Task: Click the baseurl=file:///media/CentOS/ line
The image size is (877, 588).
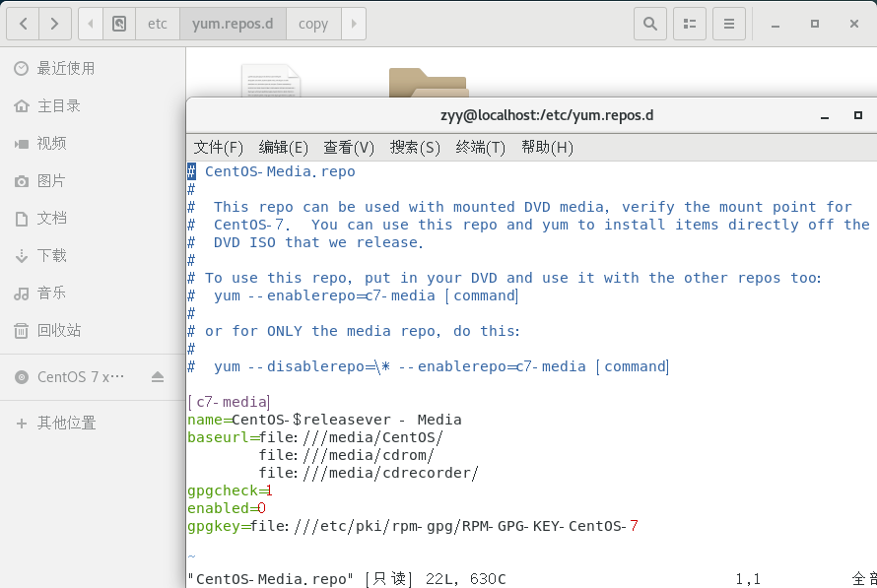Action: pyautogui.click(x=315, y=437)
